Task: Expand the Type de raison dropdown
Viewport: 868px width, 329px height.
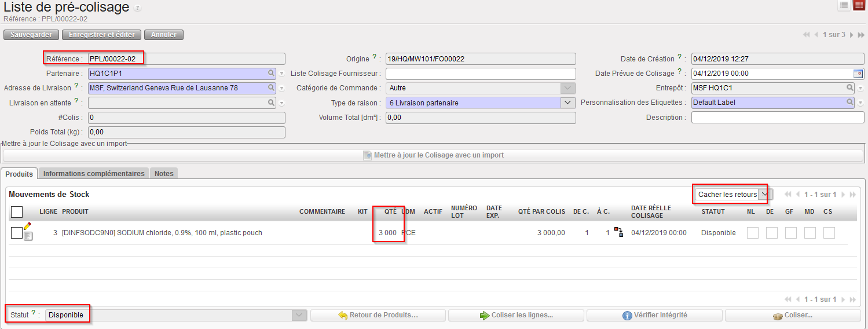Action: point(567,103)
